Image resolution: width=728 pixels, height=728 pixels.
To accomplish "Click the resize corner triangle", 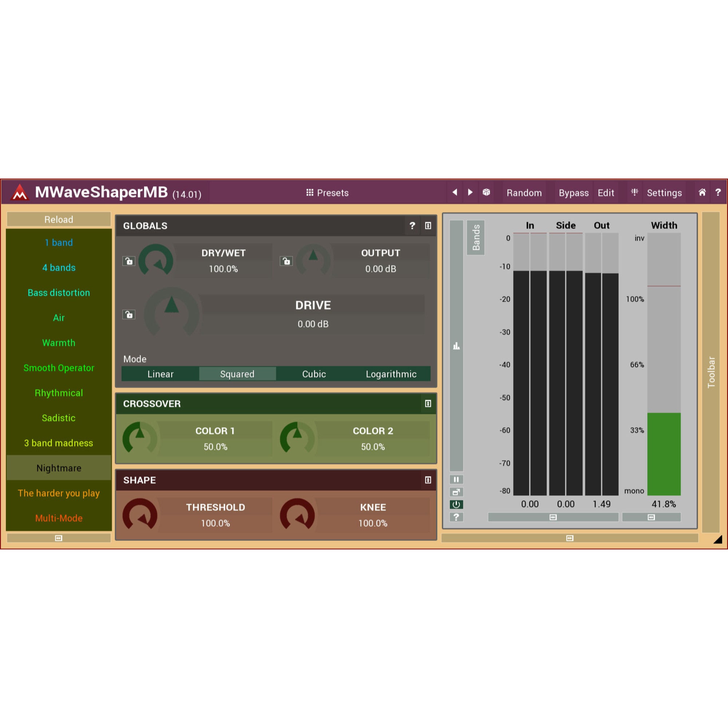I will 717,539.
